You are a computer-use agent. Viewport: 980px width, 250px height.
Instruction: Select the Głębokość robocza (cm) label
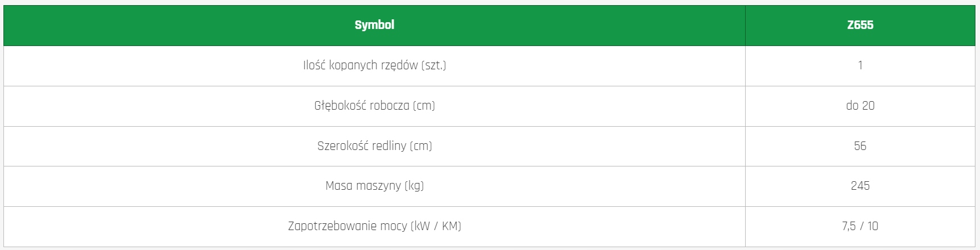pos(374,106)
